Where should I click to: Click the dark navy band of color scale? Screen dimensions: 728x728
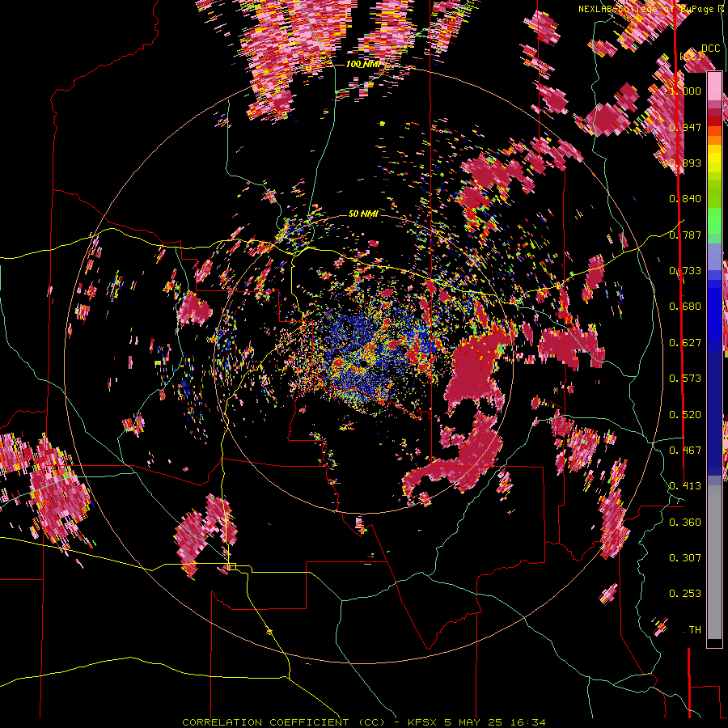click(x=714, y=408)
